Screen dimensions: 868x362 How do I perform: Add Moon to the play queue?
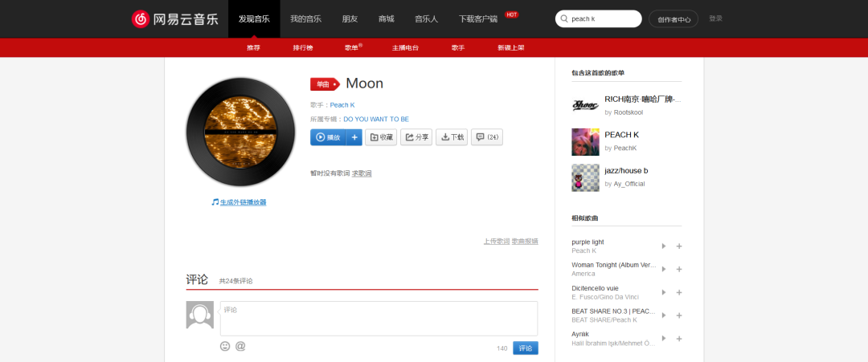[x=354, y=137]
